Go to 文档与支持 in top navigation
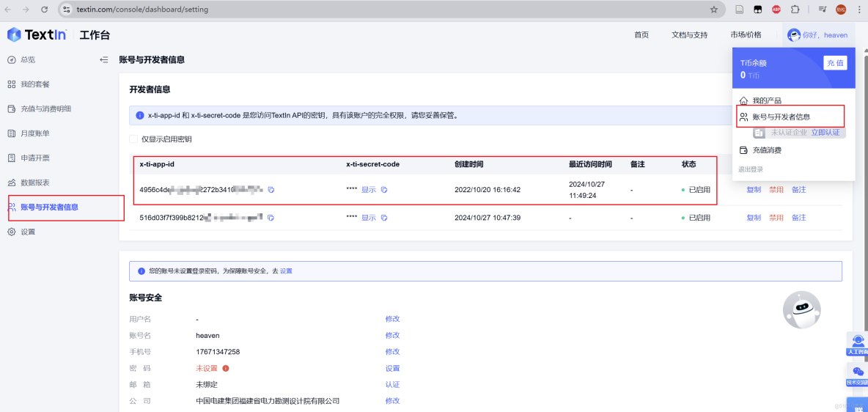This screenshot has height=412, width=868. (689, 34)
